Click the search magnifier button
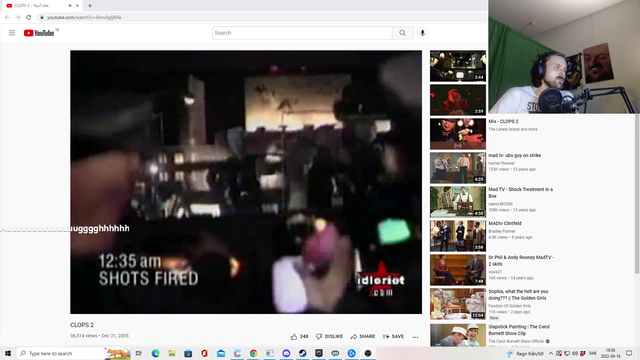This screenshot has width=640, height=360. point(402,33)
